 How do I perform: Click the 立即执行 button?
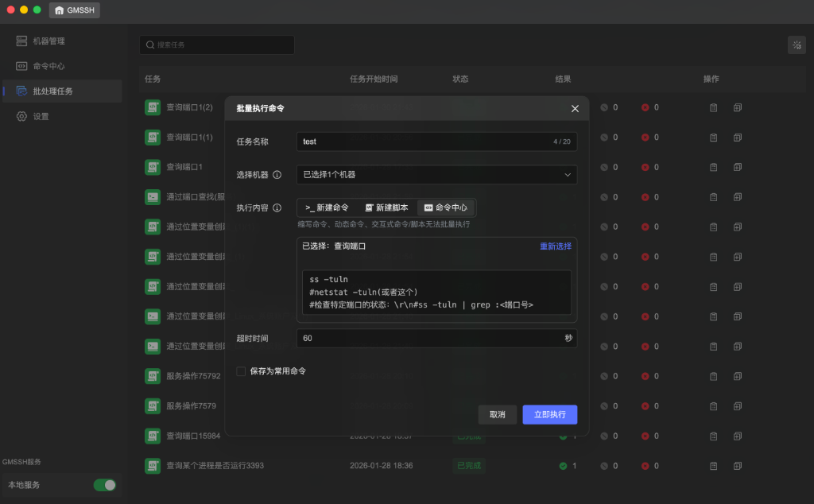click(x=550, y=415)
